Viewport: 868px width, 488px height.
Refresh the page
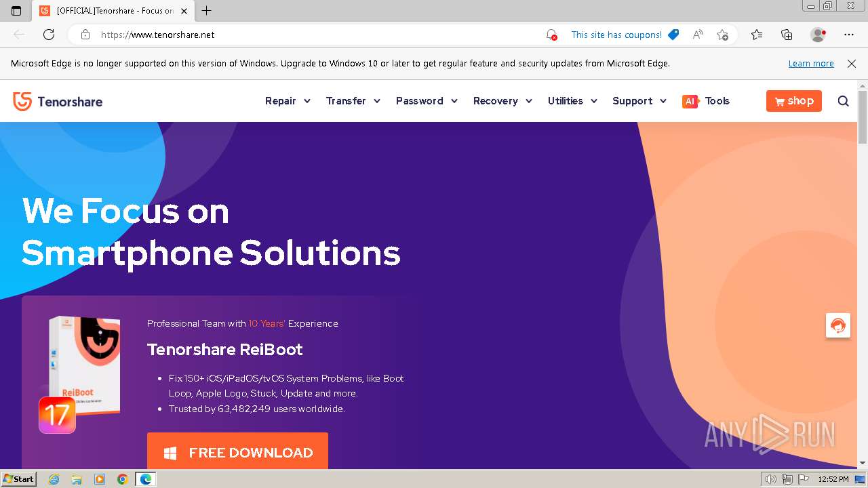(x=49, y=35)
